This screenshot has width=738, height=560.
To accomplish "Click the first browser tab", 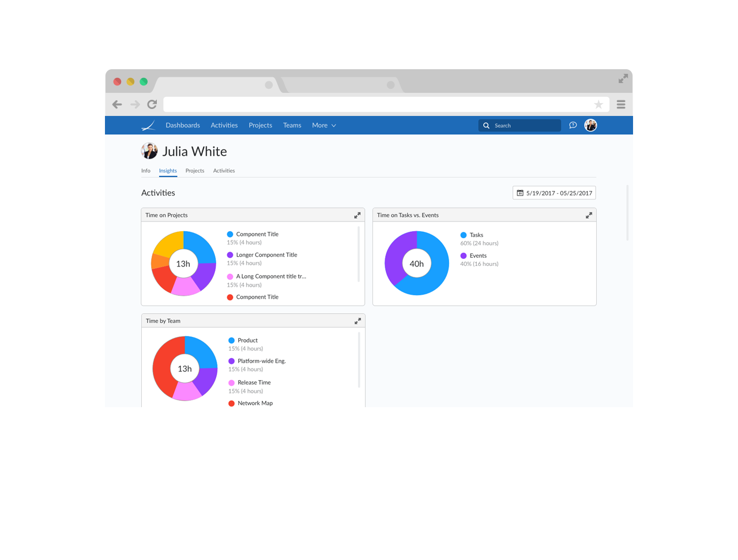I will click(218, 85).
